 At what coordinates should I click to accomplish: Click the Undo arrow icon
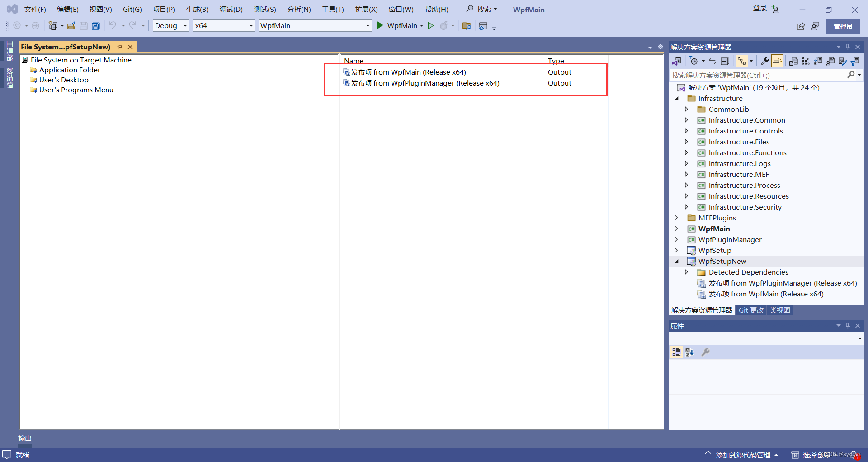coord(113,25)
